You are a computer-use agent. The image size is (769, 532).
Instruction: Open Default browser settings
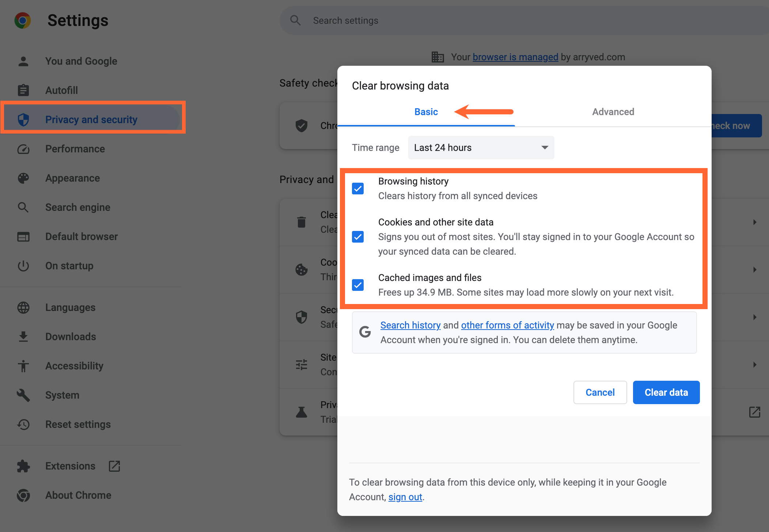pyautogui.click(x=82, y=237)
